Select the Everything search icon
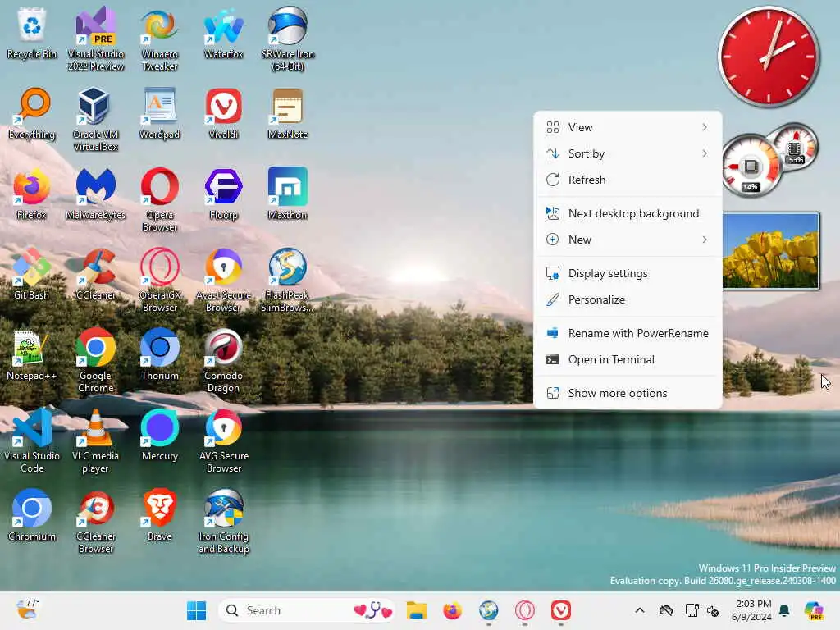Screen dimensions: 840x630 (32, 113)
